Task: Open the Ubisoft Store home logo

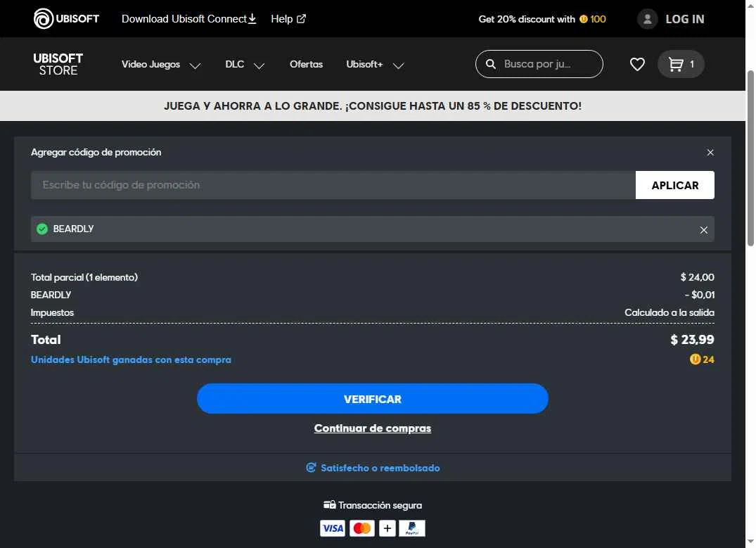Action: tap(58, 64)
